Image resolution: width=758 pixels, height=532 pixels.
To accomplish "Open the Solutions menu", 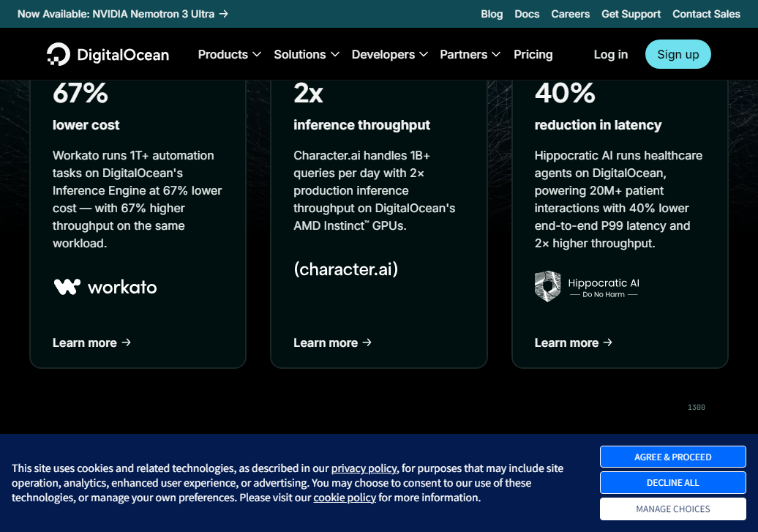I will click(307, 55).
